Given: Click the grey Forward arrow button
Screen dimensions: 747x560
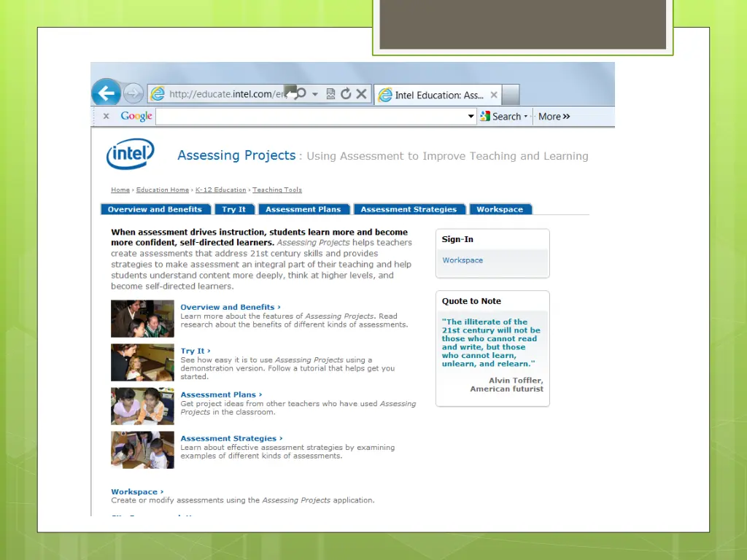Looking at the screenshot, I should click(133, 93).
